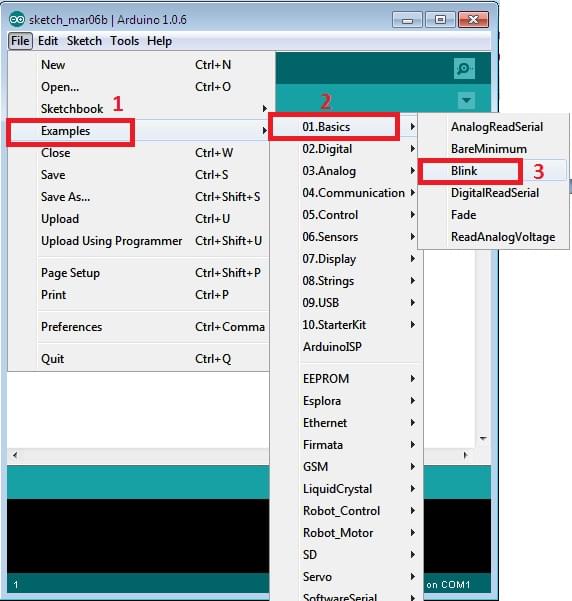Image resolution: width=572 pixels, height=601 pixels.
Task: Expand the SD library examples
Action: (x=346, y=555)
